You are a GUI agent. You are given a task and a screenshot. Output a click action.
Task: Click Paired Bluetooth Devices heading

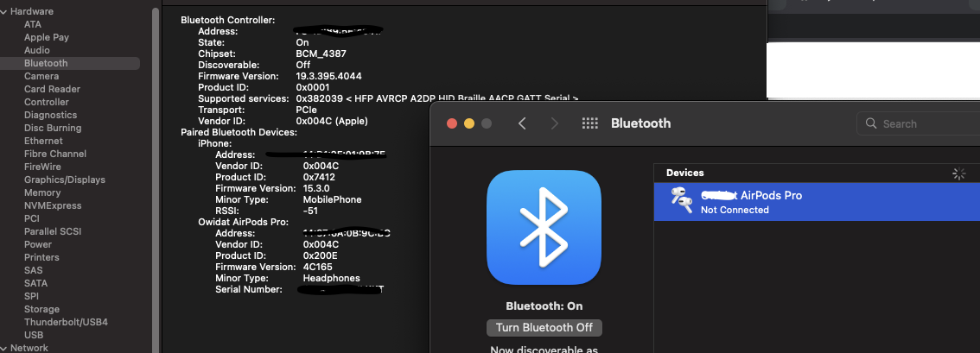(239, 132)
